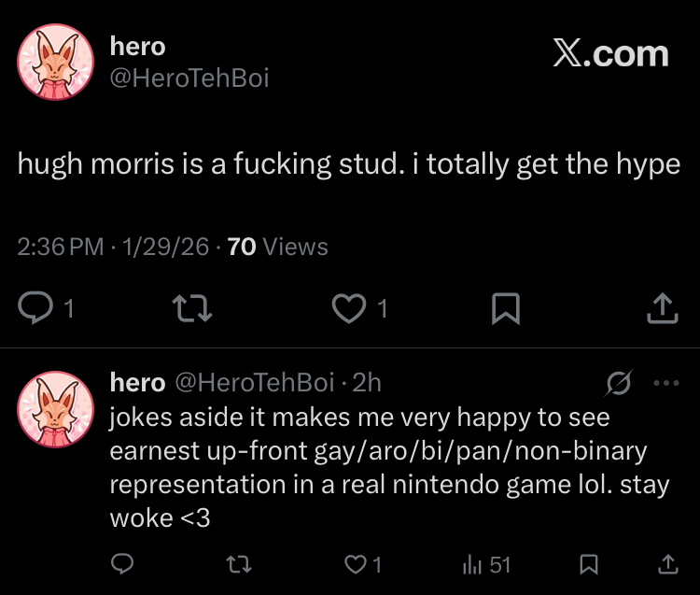Reply to the 'jokes aside' reply
The height and width of the screenshot is (595, 700).
[x=123, y=564]
